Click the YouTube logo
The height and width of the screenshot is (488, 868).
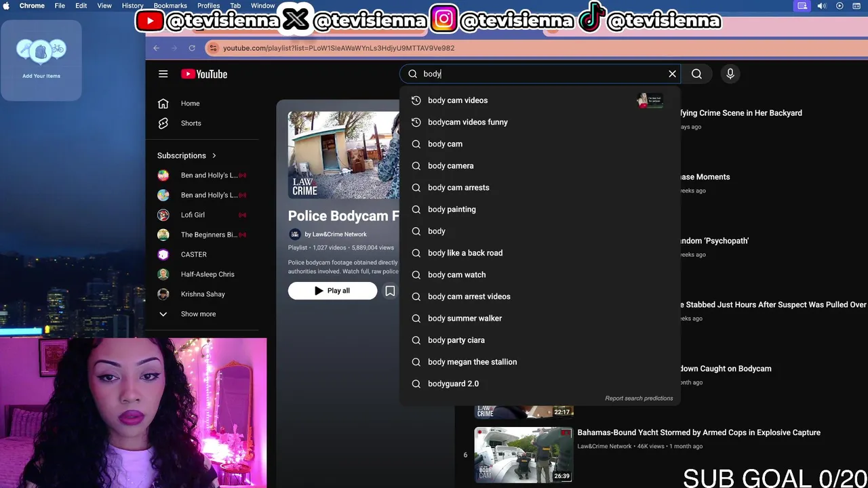[x=204, y=74]
